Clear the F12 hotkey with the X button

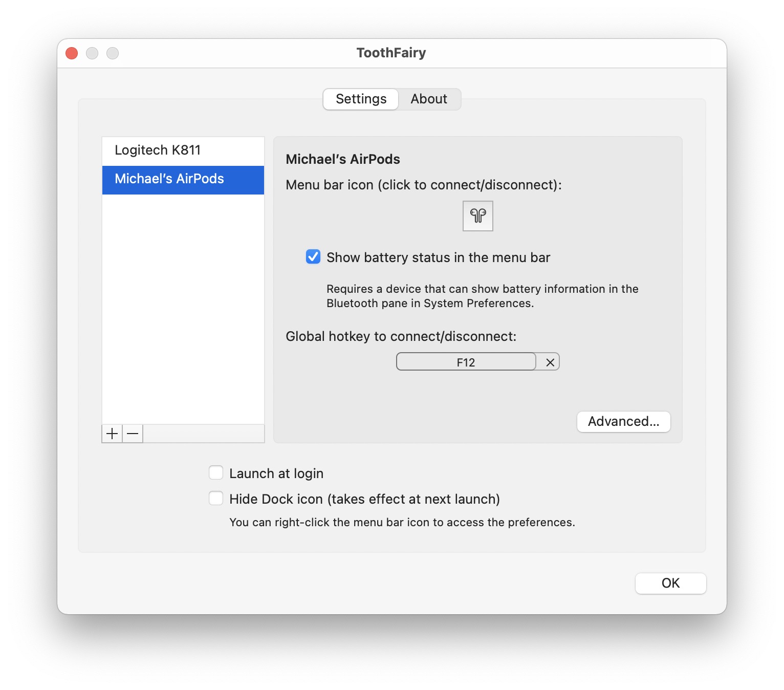point(550,362)
